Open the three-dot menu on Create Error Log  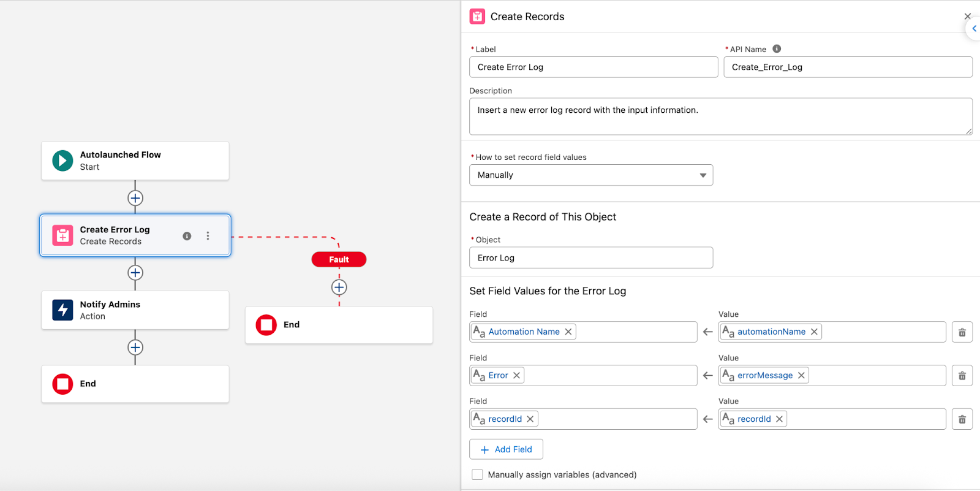(208, 236)
